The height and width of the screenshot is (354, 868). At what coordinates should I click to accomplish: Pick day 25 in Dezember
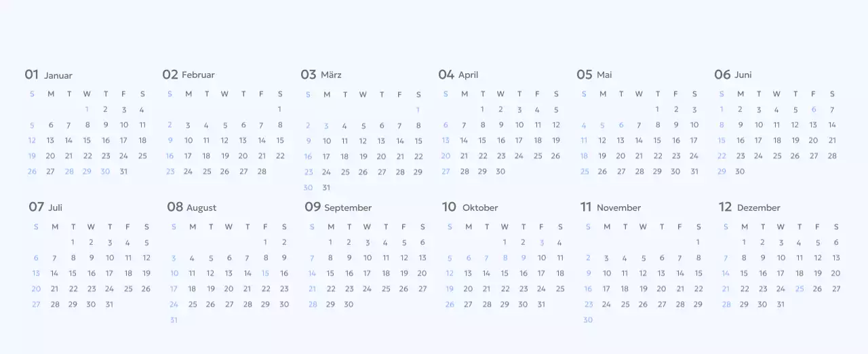(800, 289)
